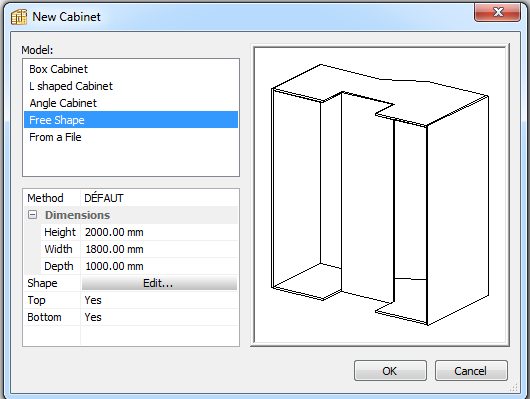Click the cabinet 3D preview image
The image size is (530, 399).
380,195
